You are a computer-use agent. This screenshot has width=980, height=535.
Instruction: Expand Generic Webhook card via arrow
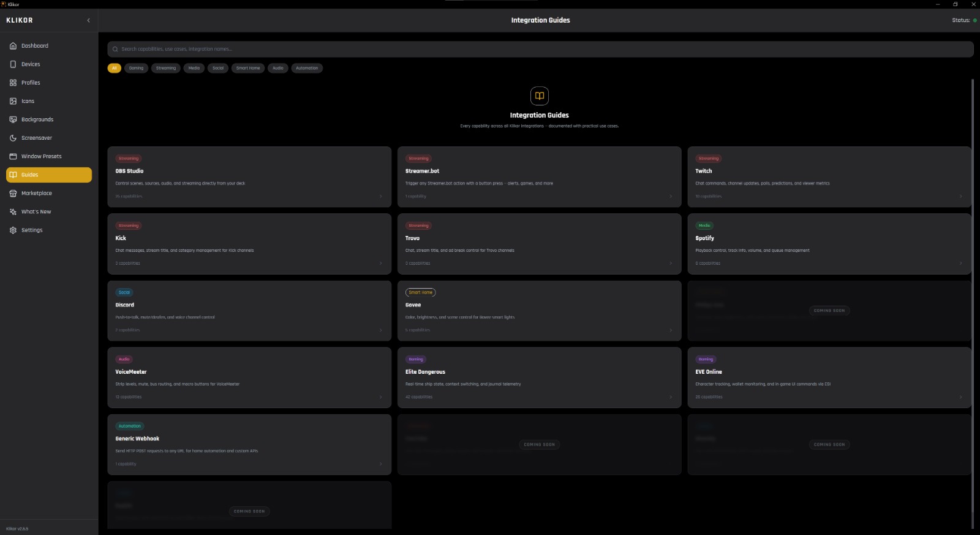click(380, 463)
